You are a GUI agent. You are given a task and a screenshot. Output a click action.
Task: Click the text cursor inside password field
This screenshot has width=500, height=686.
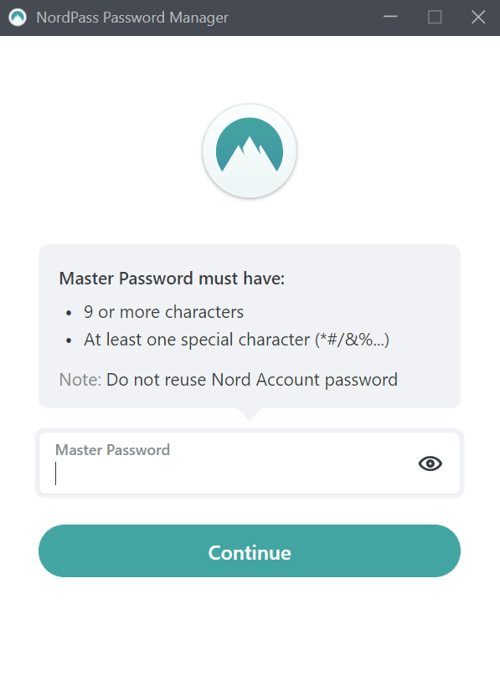56,473
